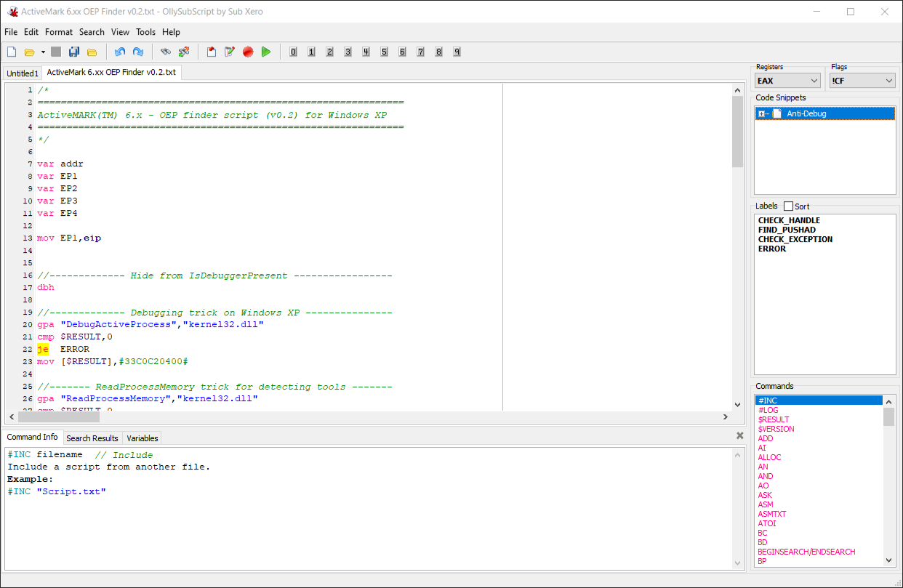The width and height of the screenshot is (903, 588).
Task: Jump to CHECK_HANDLE label
Action: point(789,220)
